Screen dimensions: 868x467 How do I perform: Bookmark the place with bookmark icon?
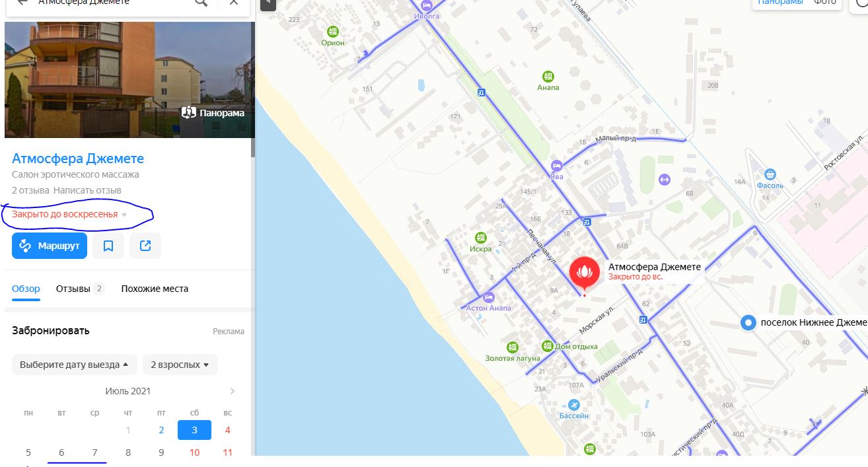(108, 246)
